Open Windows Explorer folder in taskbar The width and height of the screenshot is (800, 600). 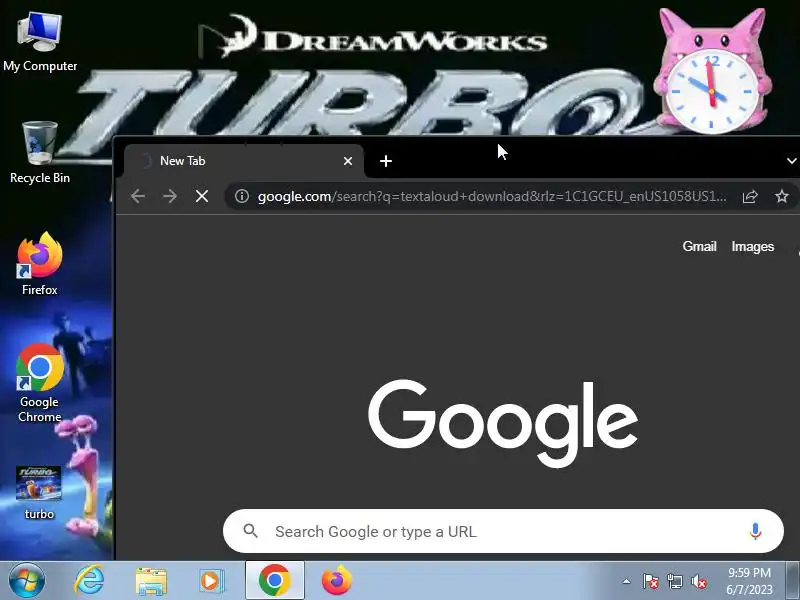coord(151,581)
